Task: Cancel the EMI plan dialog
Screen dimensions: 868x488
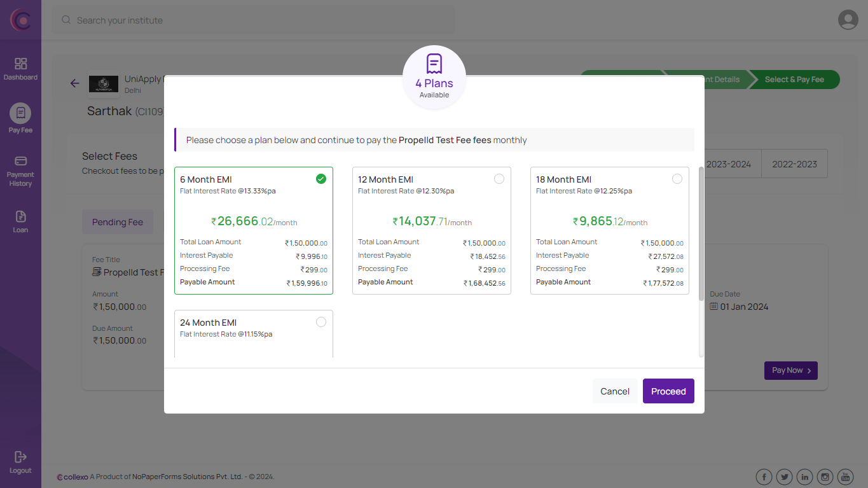Action: (614, 391)
